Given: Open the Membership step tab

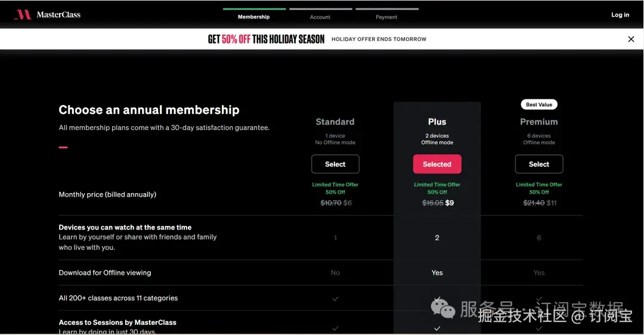Looking at the screenshot, I should (254, 17).
